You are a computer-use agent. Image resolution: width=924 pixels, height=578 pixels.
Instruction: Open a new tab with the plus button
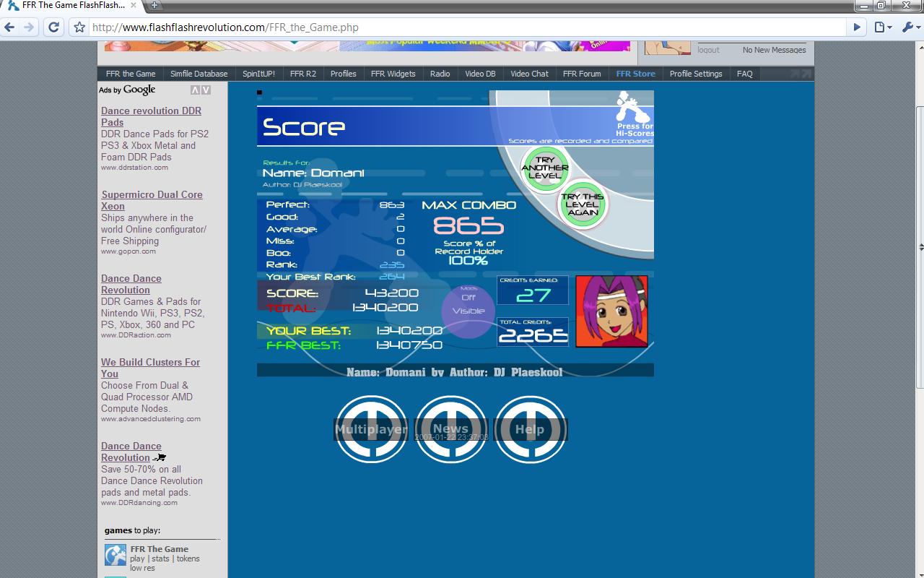point(154,5)
